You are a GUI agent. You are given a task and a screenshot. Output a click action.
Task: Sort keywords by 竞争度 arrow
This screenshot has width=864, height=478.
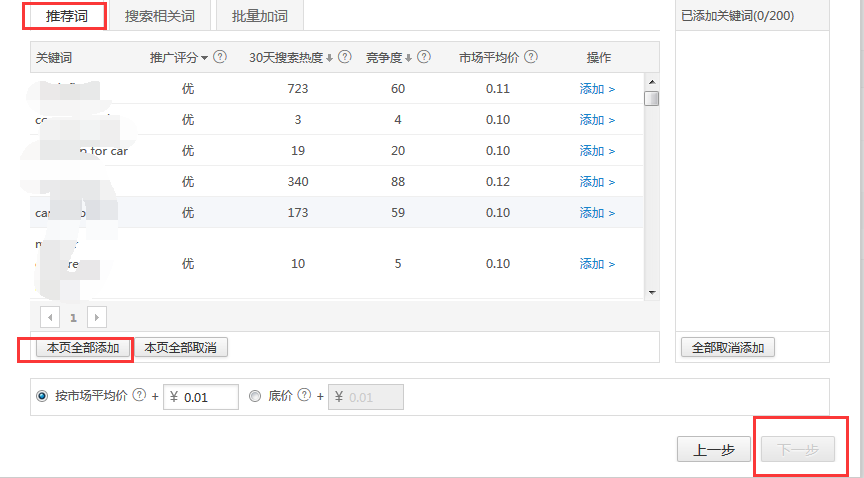[x=409, y=58]
